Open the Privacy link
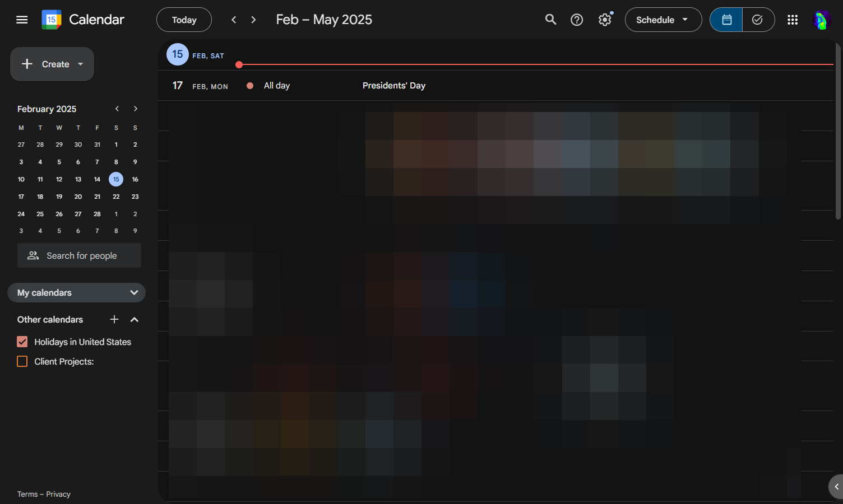This screenshot has width=843, height=504. [x=58, y=494]
